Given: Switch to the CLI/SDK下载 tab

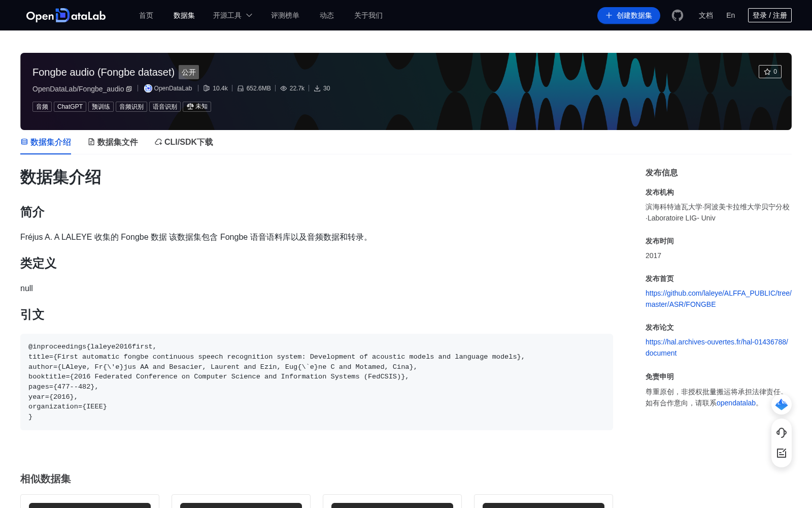Looking at the screenshot, I should tap(184, 142).
